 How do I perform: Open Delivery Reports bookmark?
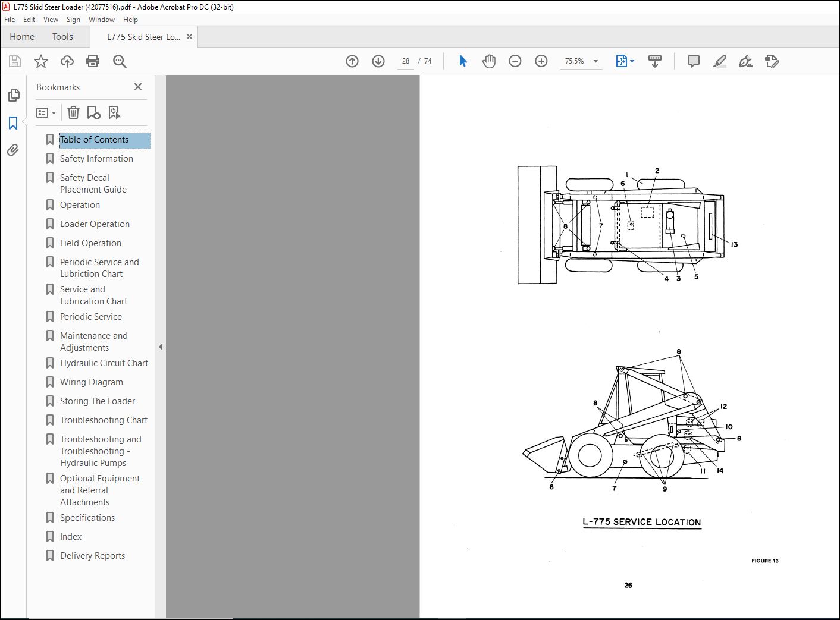click(x=93, y=556)
